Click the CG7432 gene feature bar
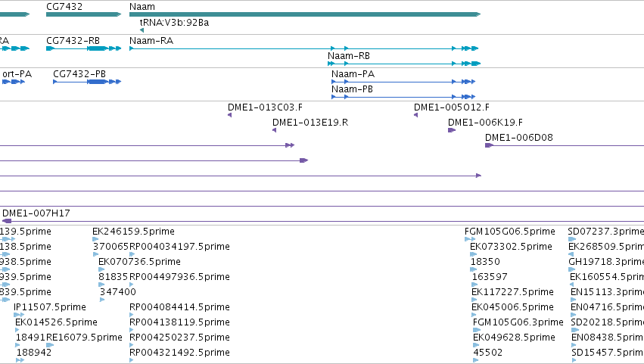This screenshot has width=644, height=364. pyautogui.click(x=84, y=14)
